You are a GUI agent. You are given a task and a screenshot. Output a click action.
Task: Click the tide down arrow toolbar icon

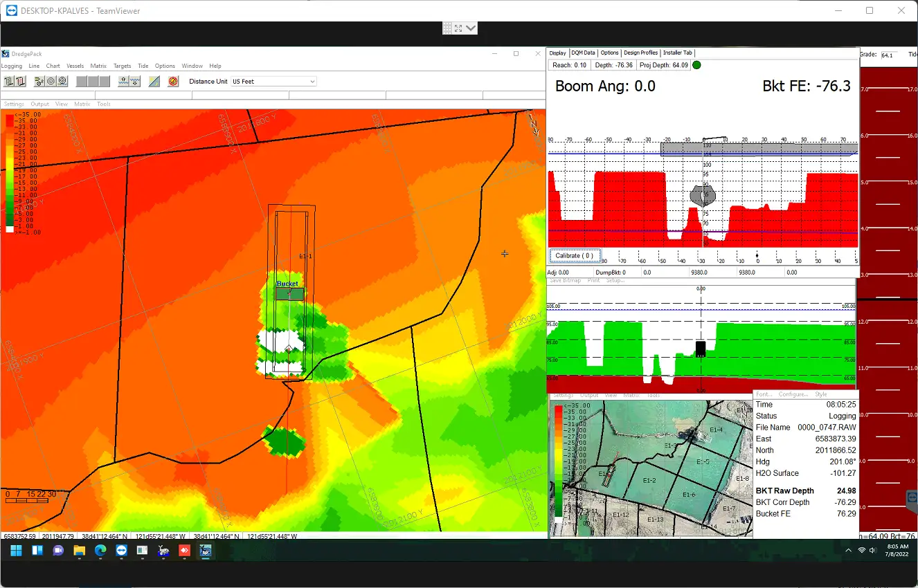[x=134, y=82]
